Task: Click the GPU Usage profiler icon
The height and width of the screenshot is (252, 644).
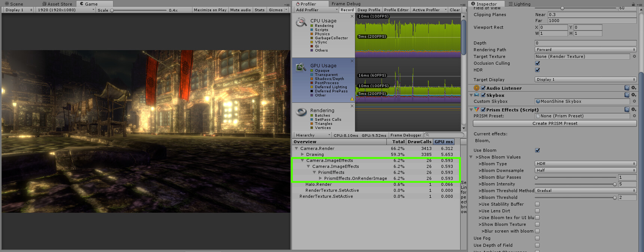Action: 301,67
